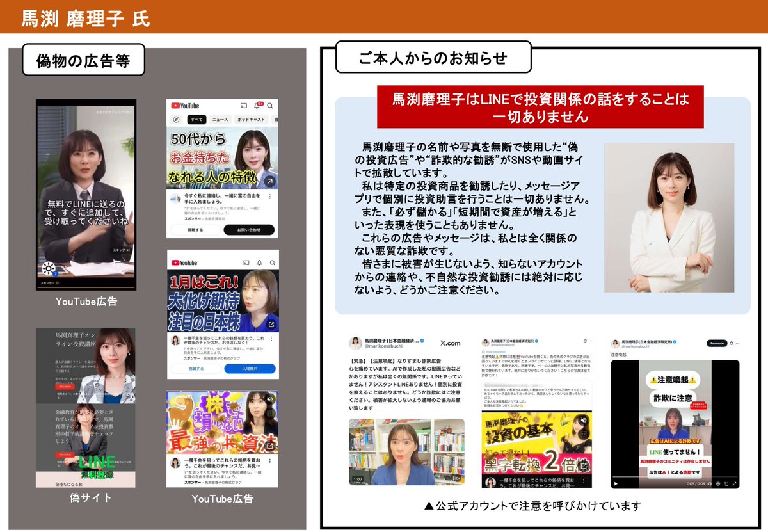Image resolution: width=768 pixels, height=532 pixels.
Task: Click the YouTube notification bell with badge
Action: 258,106
